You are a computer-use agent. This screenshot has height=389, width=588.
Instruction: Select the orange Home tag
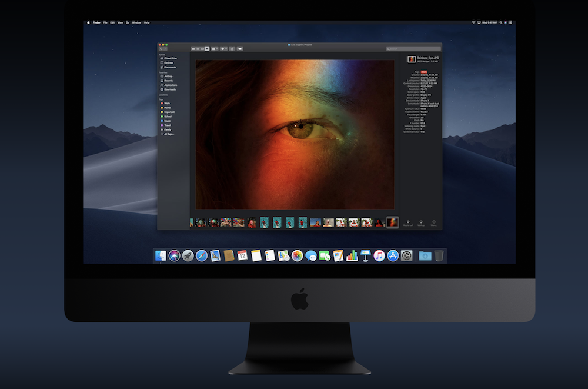(166, 108)
